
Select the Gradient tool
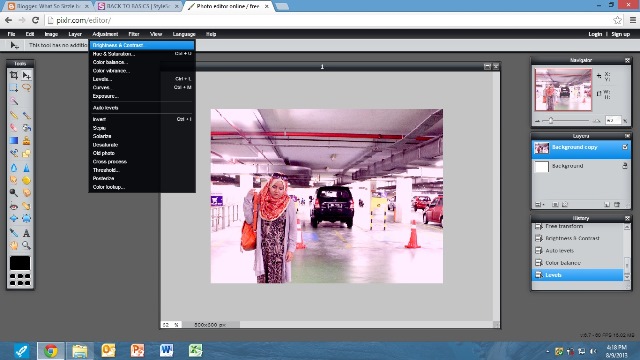13,141
